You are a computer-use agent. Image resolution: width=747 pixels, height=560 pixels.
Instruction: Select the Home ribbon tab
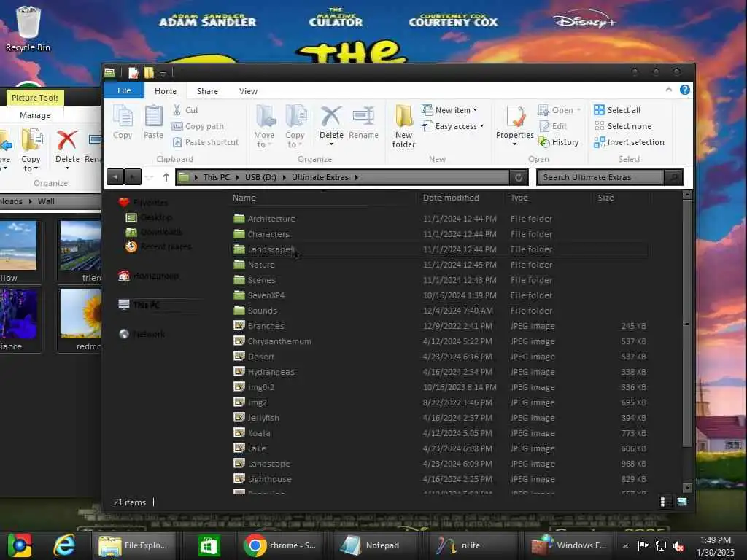coord(166,91)
